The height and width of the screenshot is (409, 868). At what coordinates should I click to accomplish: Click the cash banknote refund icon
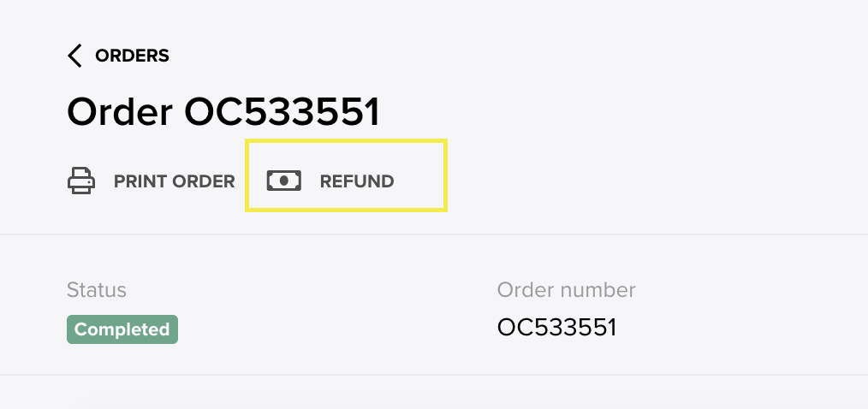(x=284, y=181)
